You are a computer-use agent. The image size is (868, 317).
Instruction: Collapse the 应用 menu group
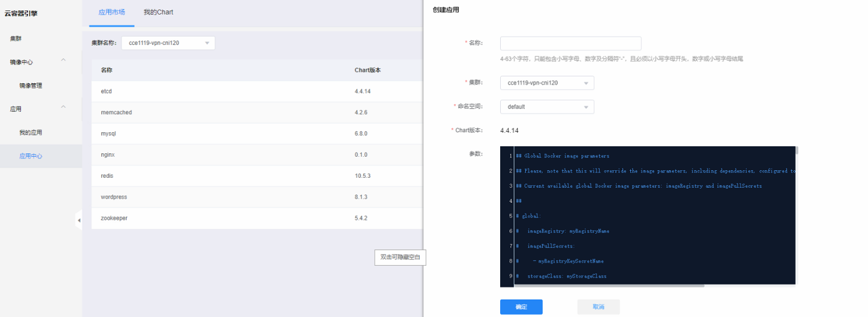[64, 108]
